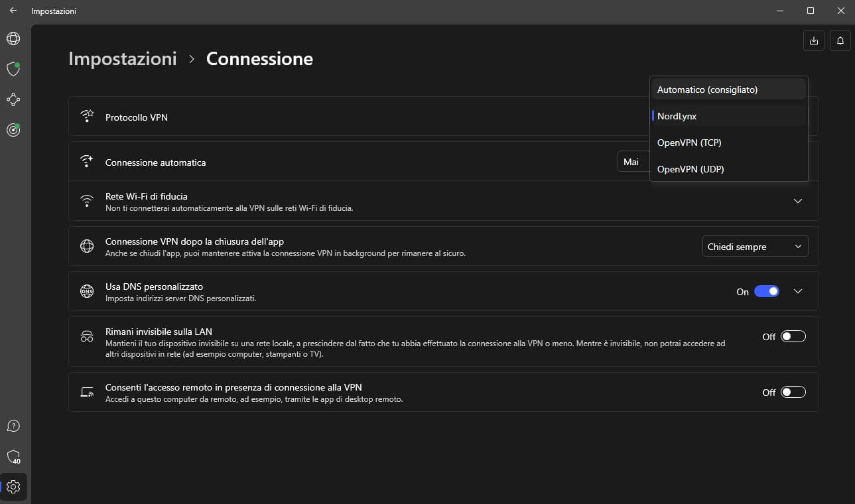855x504 pixels.
Task: Click the Rete Wi-Fi di fiducia heading
Action: [x=147, y=196]
